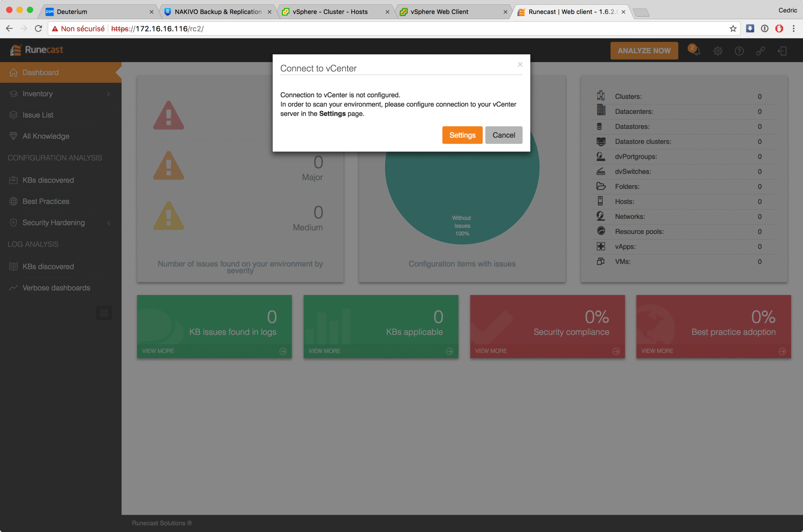
Task: Open Chrome's three-dot menu
Action: (x=793, y=29)
